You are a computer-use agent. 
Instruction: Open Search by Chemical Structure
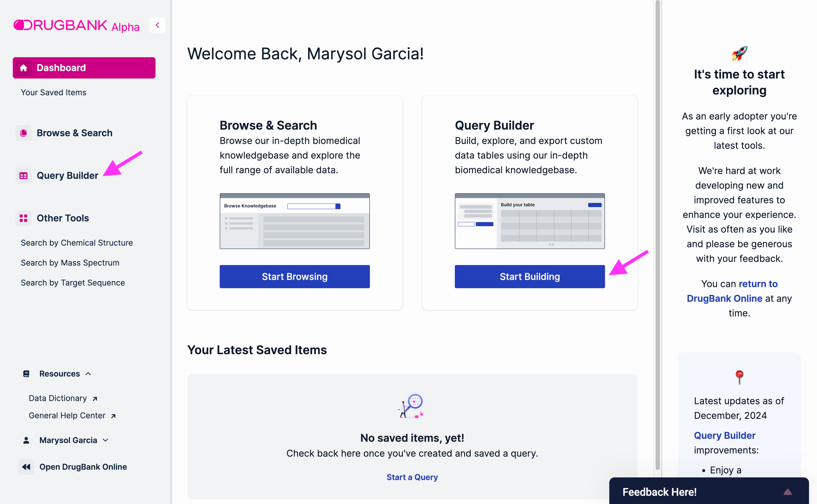[77, 243]
